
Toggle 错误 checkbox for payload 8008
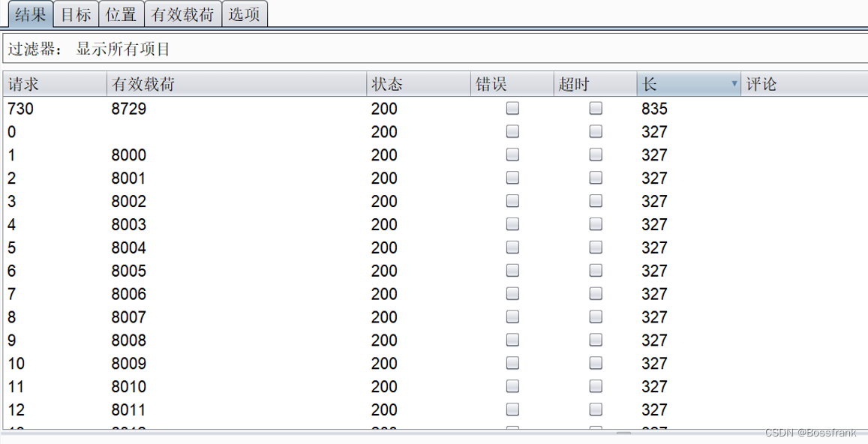pos(512,340)
